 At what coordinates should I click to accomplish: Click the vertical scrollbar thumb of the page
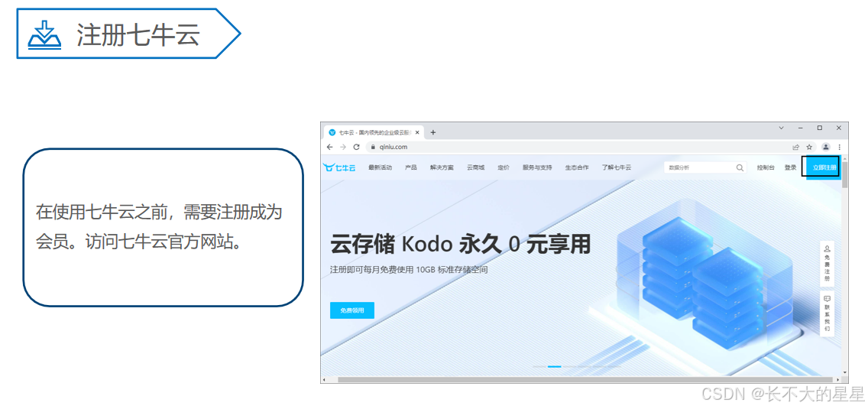(x=845, y=174)
